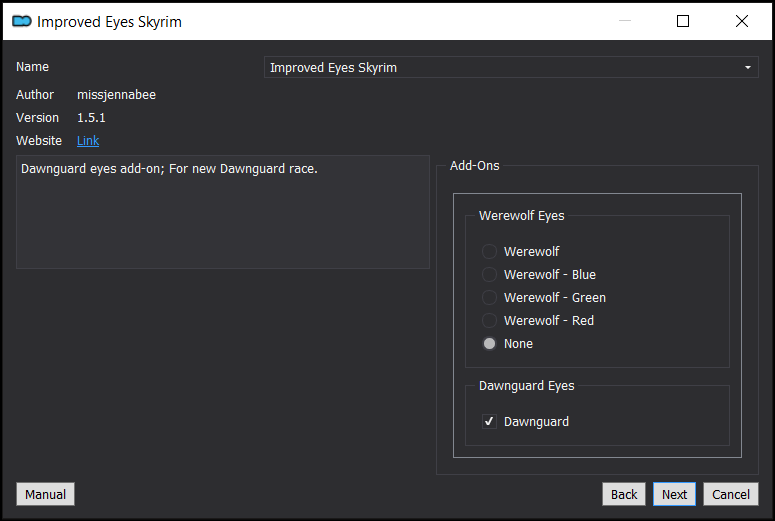Uncheck the Dawnguard checkbox
The image size is (775, 521).
(x=489, y=422)
